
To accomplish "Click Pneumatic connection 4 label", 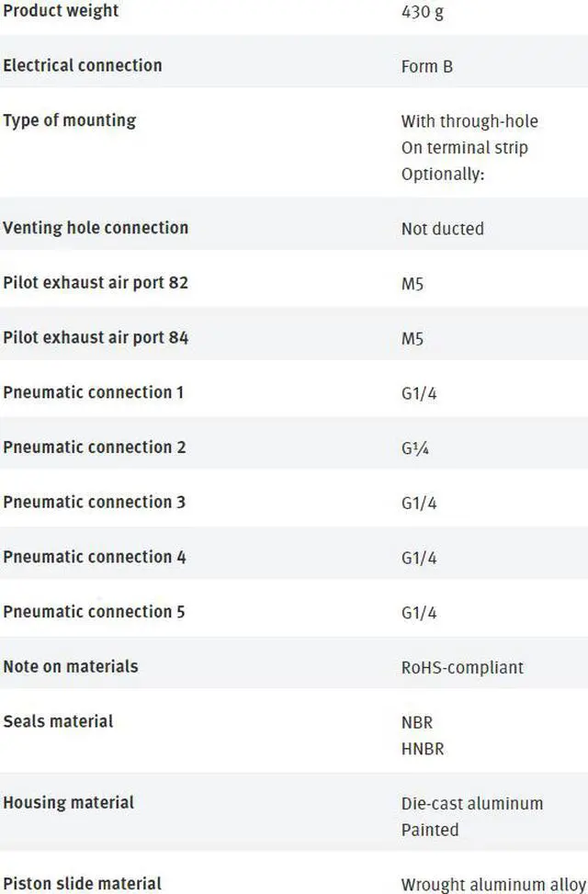I will point(94,557).
